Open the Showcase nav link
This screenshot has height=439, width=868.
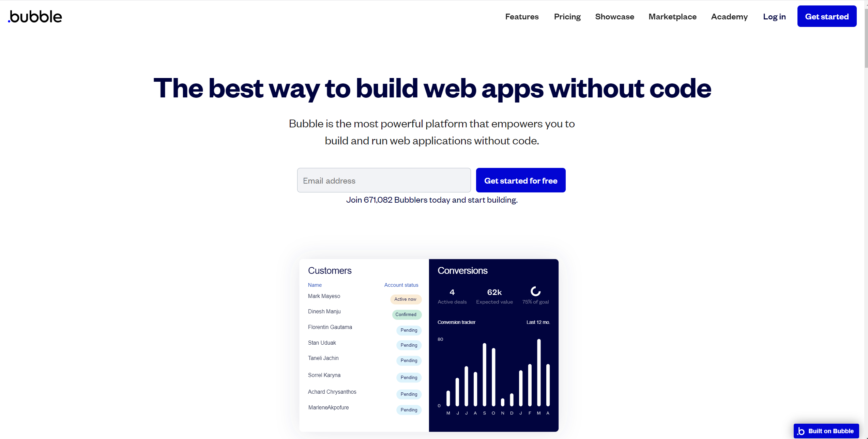(614, 17)
